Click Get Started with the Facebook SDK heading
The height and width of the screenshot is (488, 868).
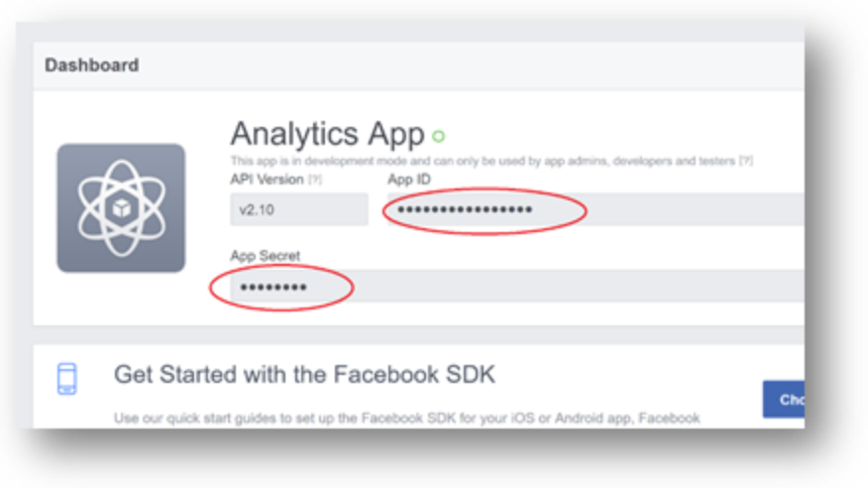[x=304, y=375]
